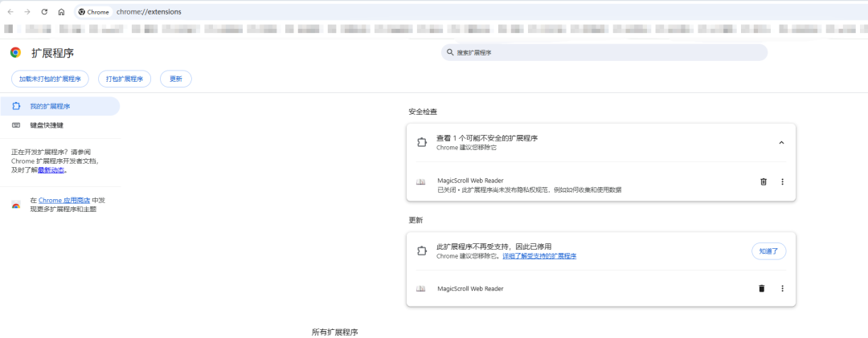Remove MagicScroll Web Reader in 更新 section
This screenshot has width=868, height=338.
761,288
